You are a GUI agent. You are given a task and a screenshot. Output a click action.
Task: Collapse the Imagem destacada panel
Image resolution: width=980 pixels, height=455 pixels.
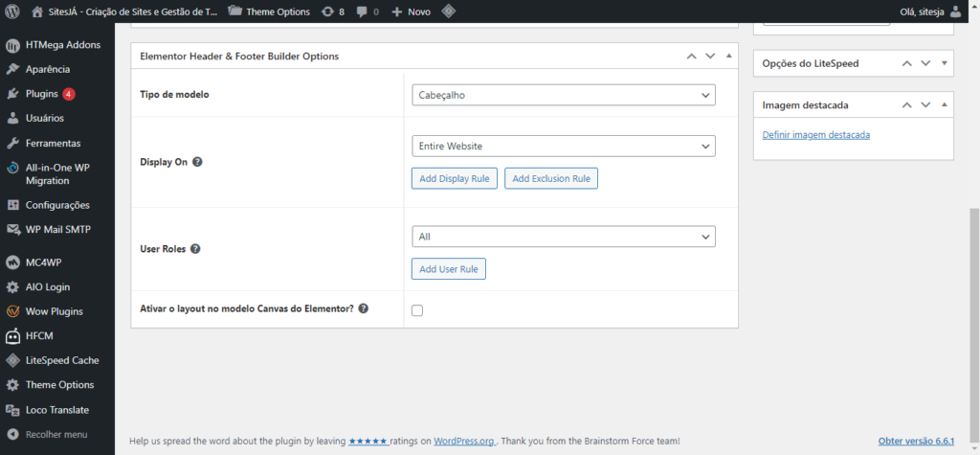pyautogui.click(x=945, y=105)
